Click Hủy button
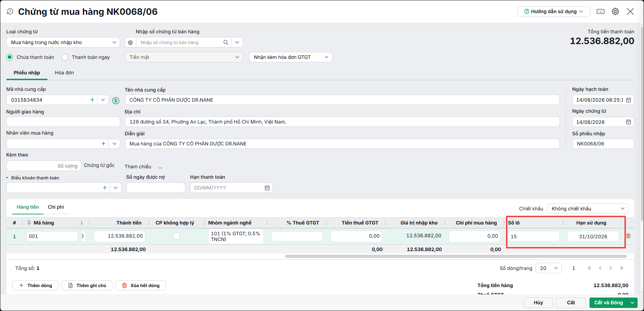 tap(538, 303)
